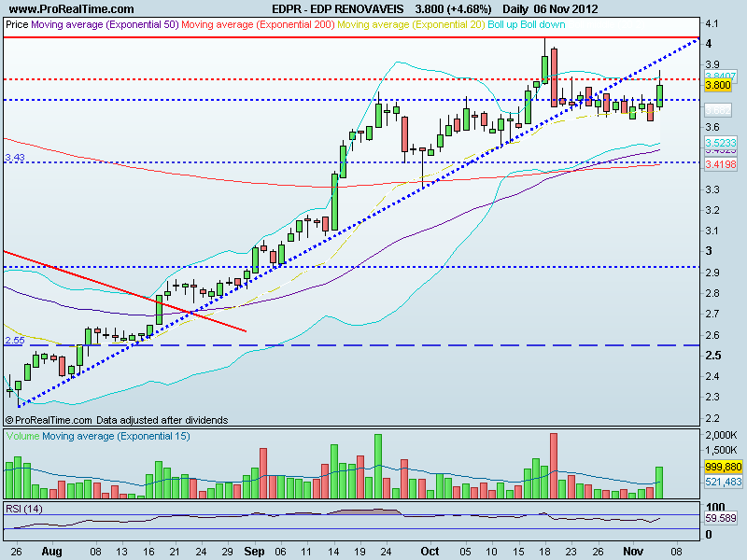Select the Price legend label
This screenshot has width=747, height=560.
coord(17,25)
